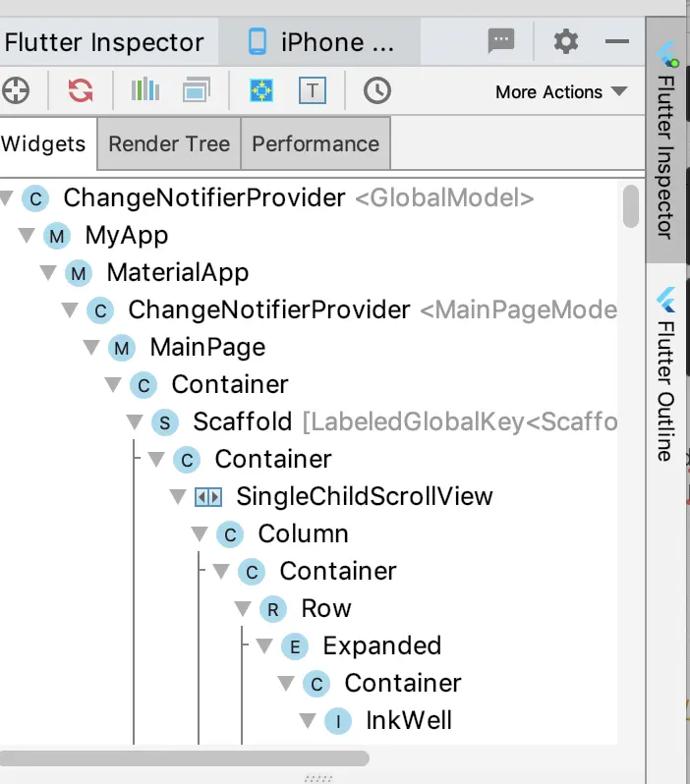This screenshot has height=784, width=690.
Task: Click the Flutter logo above Flutter Outline
Action: [666, 300]
